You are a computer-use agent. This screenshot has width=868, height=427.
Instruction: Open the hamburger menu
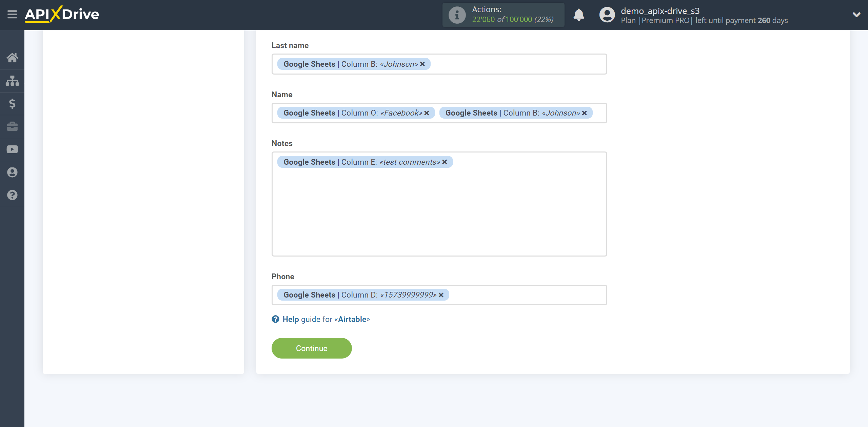tap(12, 14)
